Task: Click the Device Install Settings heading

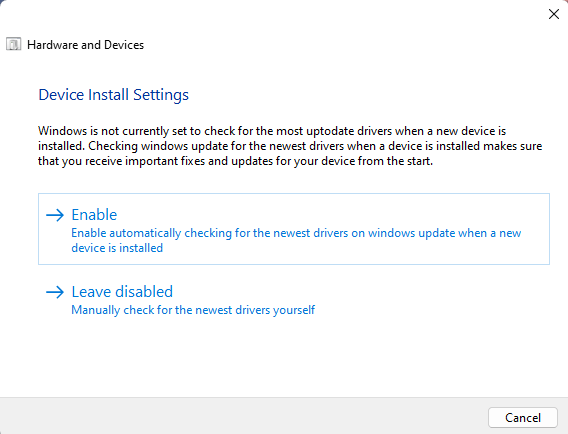Action: [113, 95]
